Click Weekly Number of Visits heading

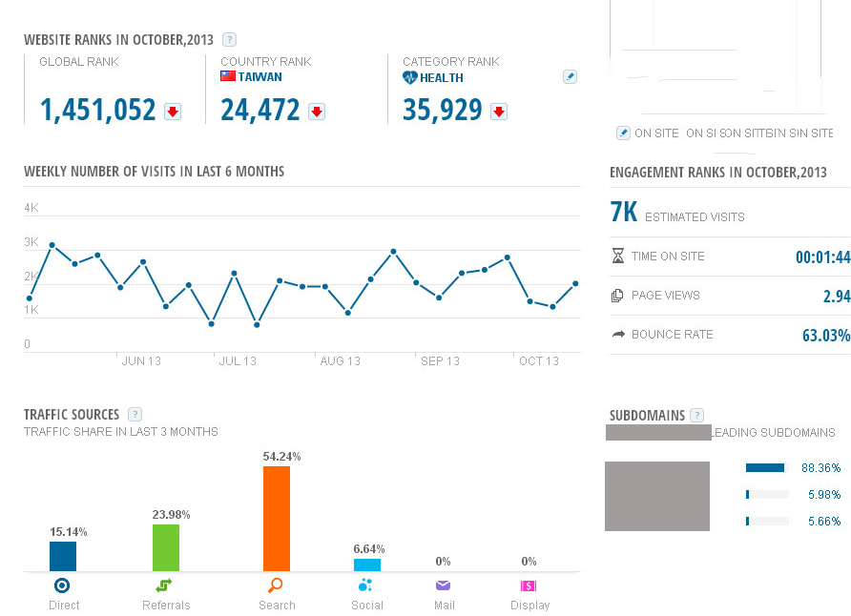(155, 172)
